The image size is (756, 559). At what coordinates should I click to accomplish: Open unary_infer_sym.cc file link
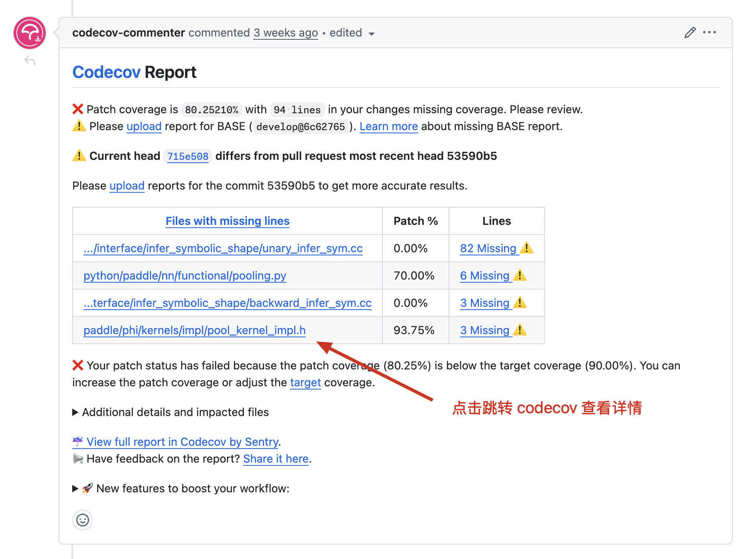[223, 249]
